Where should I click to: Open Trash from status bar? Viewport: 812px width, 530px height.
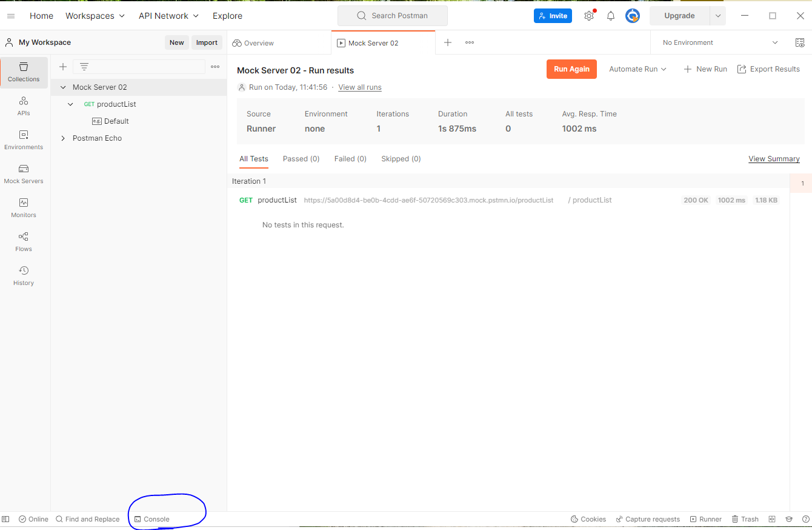(745, 519)
